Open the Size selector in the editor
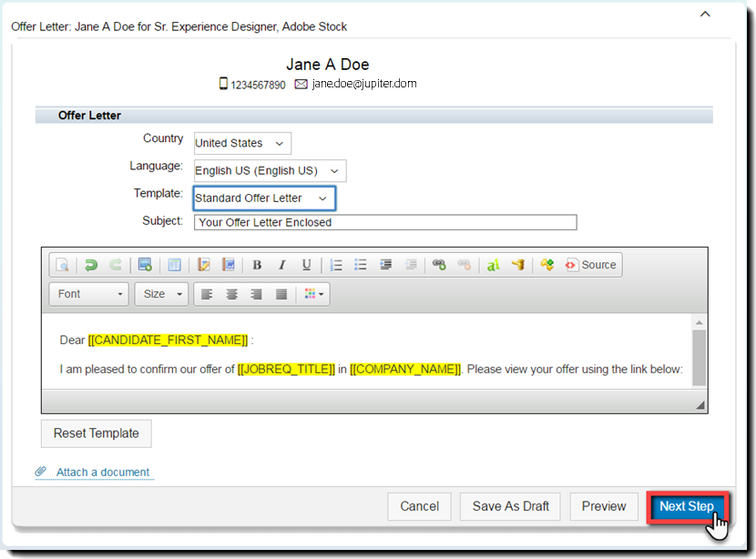756x559 pixels. point(160,293)
